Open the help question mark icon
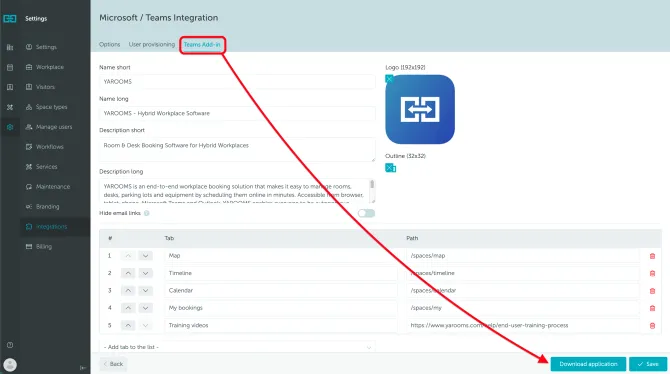 point(10,345)
